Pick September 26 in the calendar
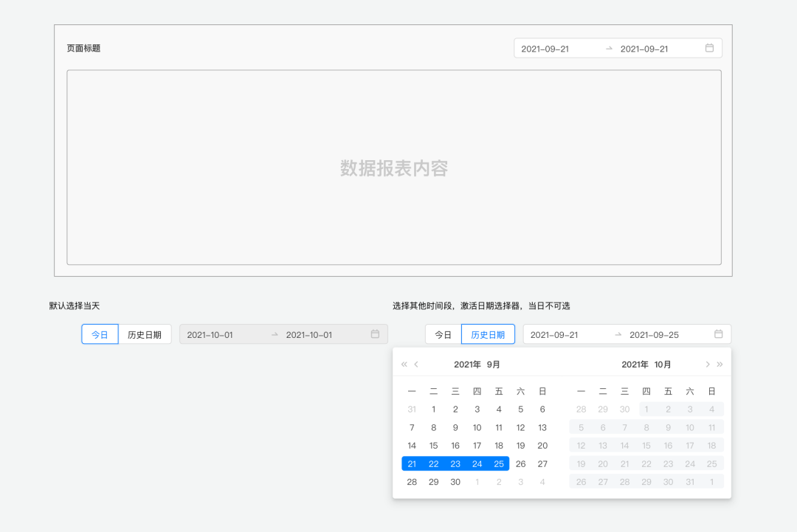The image size is (797, 532). point(520,464)
